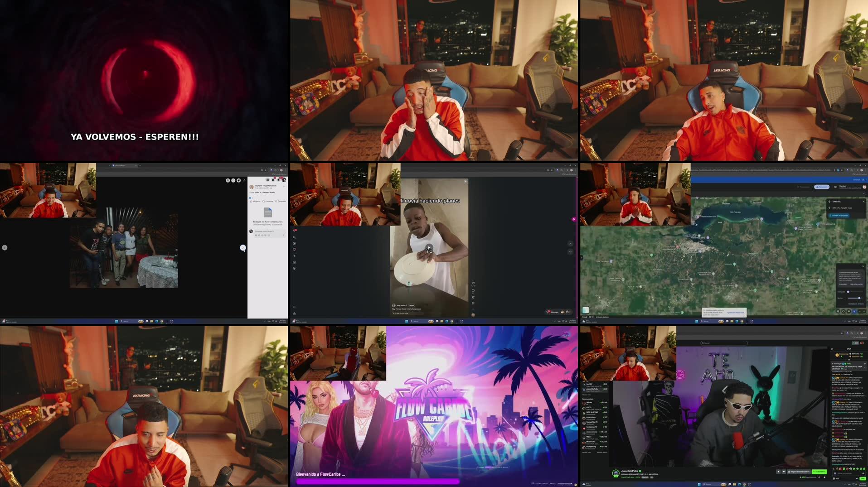Advance to the next Facebook photo with the right arrow
The image size is (868, 487).
click(x=242, y=247)
